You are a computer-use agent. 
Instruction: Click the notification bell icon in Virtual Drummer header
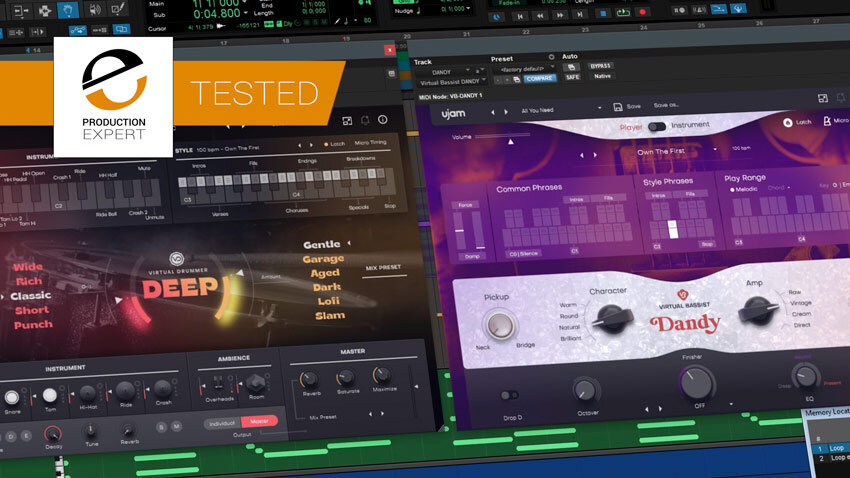point(365,120)
